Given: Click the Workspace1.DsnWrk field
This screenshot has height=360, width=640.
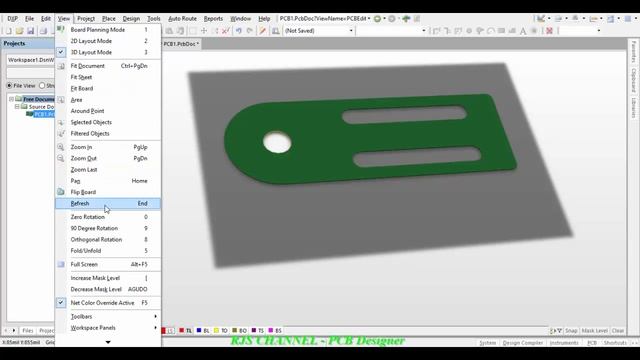Looking at the screenshot, I should (31, 60).
